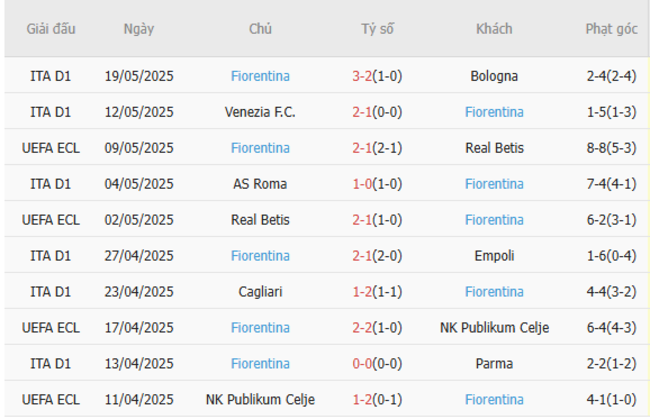Image resolution: width=650 pixels, height=419 pixels.
Task: Click the Tỷ số column header
Action: coord(377,29)
